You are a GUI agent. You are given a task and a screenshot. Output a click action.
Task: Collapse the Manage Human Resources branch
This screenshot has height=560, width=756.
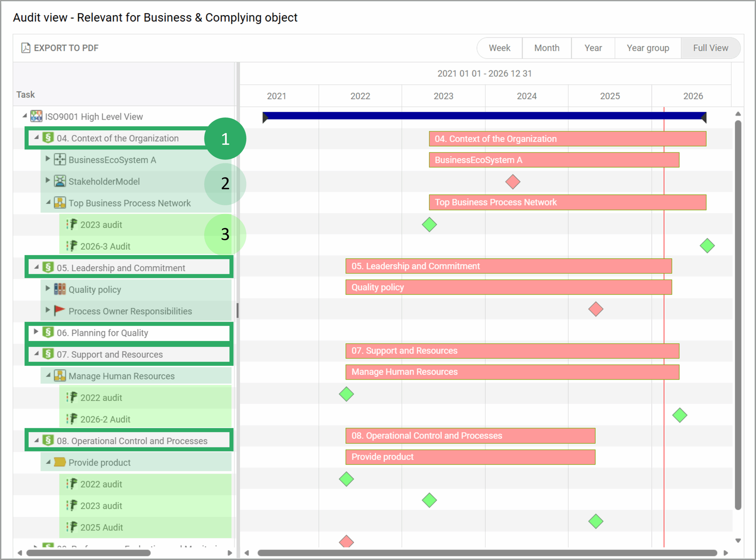tap(48, 376)
